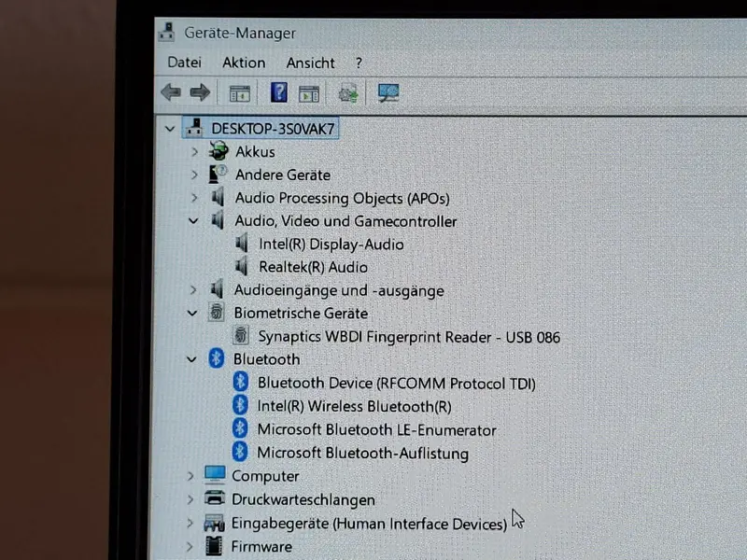This screenshot has width=747, height=560.
Task: Select Intel(R) Wireless Bluetooth(R) text
Action: [x=354, y=406]
